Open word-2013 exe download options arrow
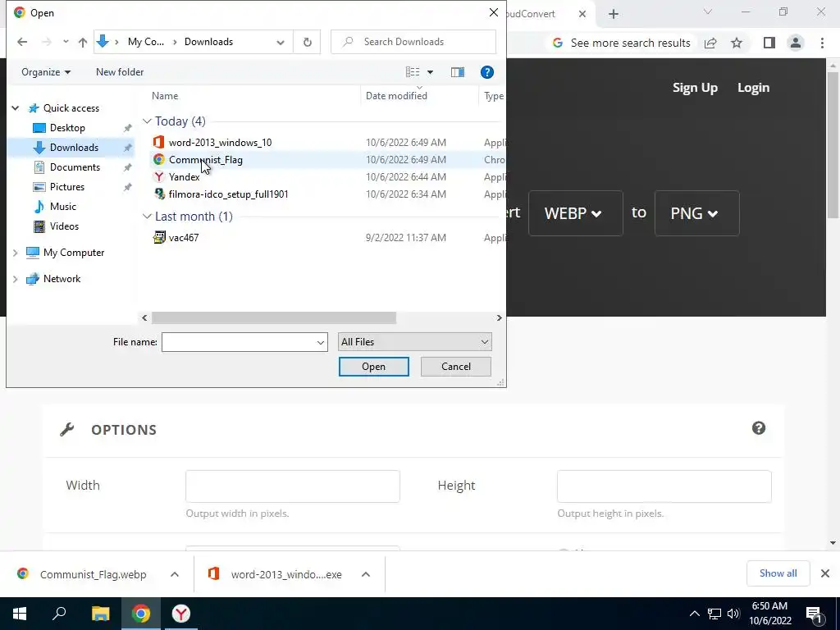 tap(366, 574)
